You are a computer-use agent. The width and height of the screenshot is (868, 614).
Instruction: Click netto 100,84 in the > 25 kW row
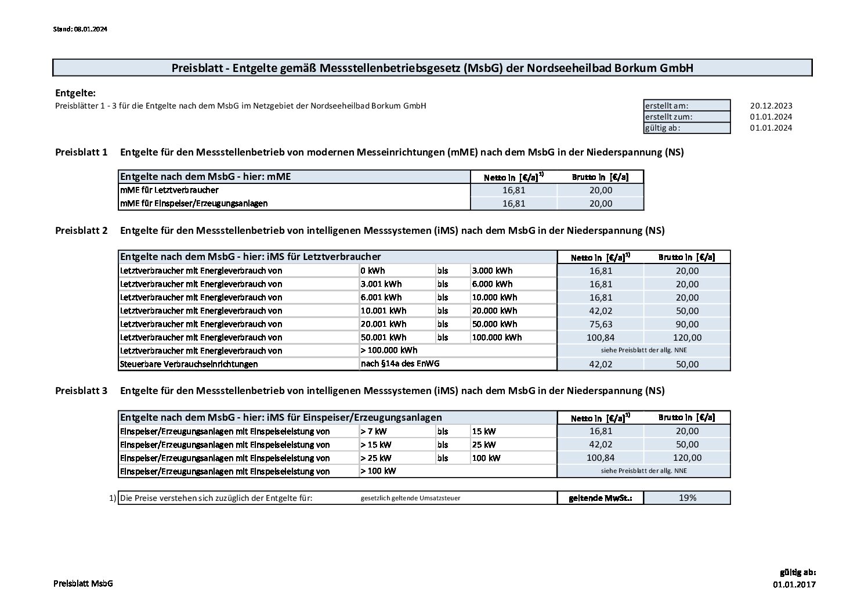click(601, 458)
